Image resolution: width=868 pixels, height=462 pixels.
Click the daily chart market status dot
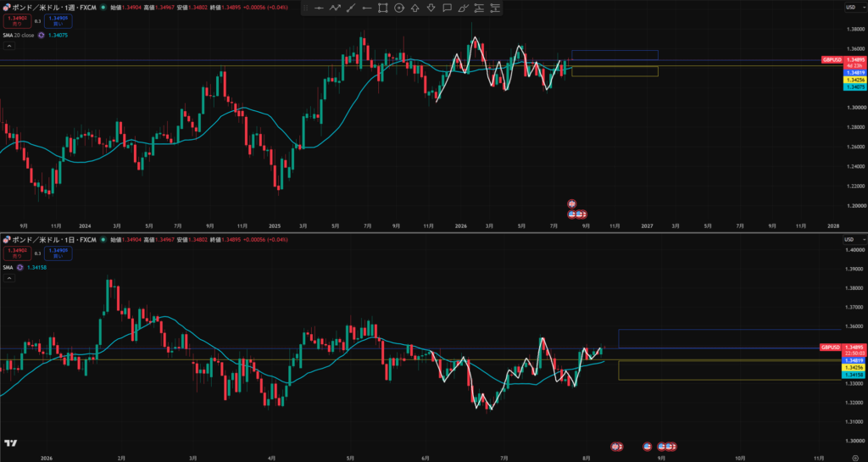coord(103,240)
